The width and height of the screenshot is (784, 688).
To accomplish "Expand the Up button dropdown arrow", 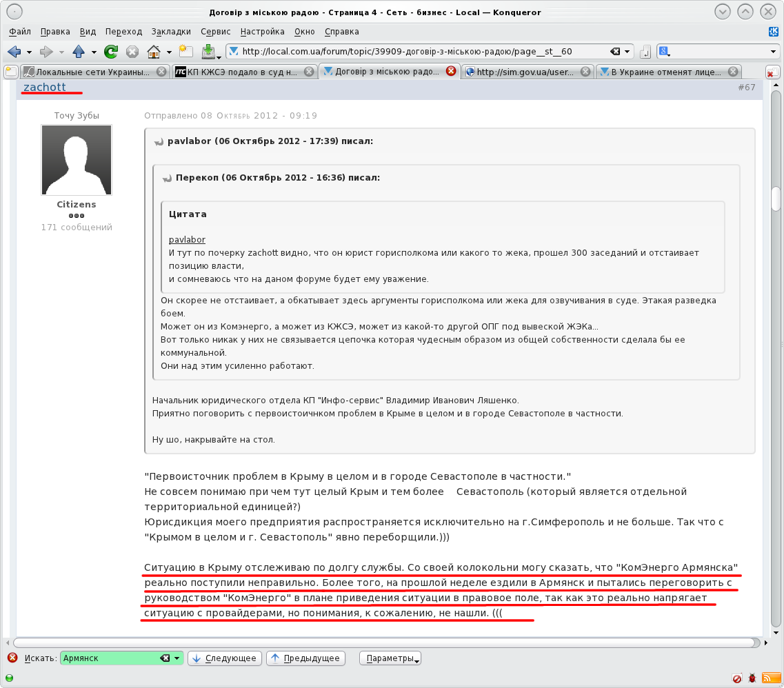I will pyautogui.click(x=94, y=52).
